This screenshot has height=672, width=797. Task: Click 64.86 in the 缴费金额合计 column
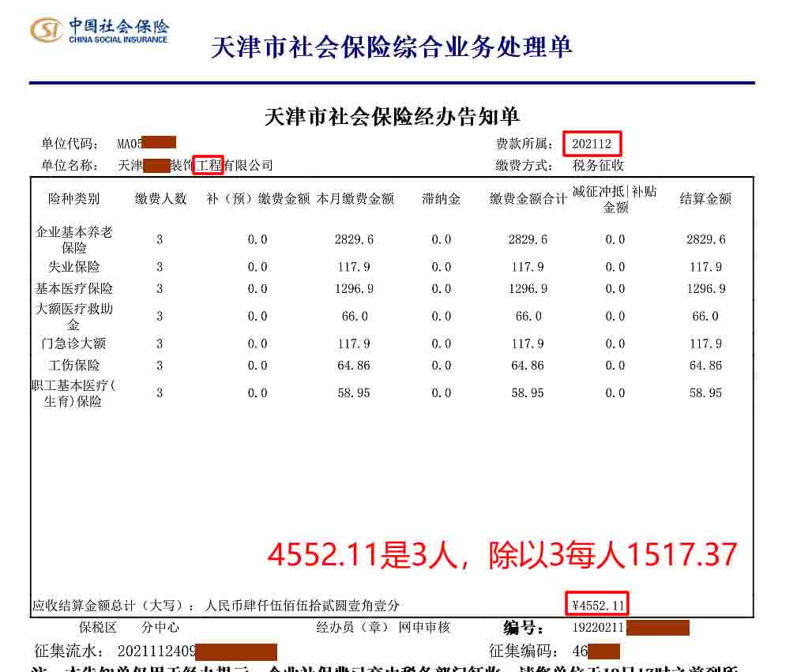528,366
